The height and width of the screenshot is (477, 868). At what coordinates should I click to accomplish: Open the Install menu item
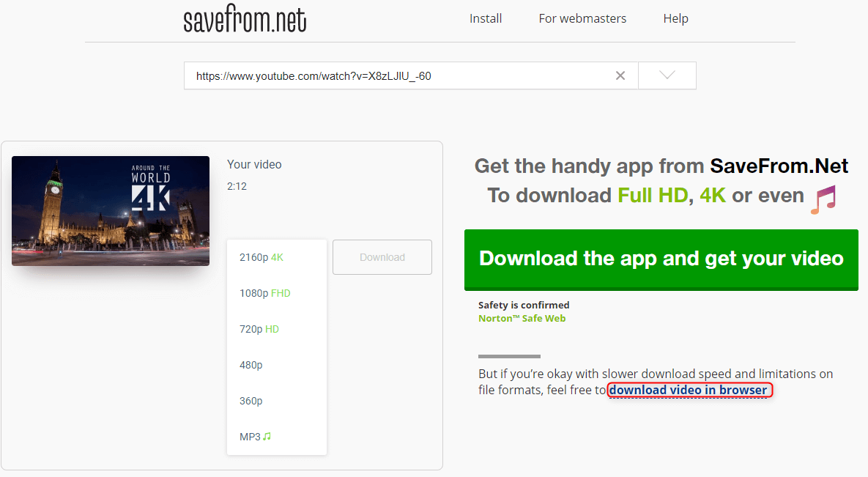click(486, 18)
